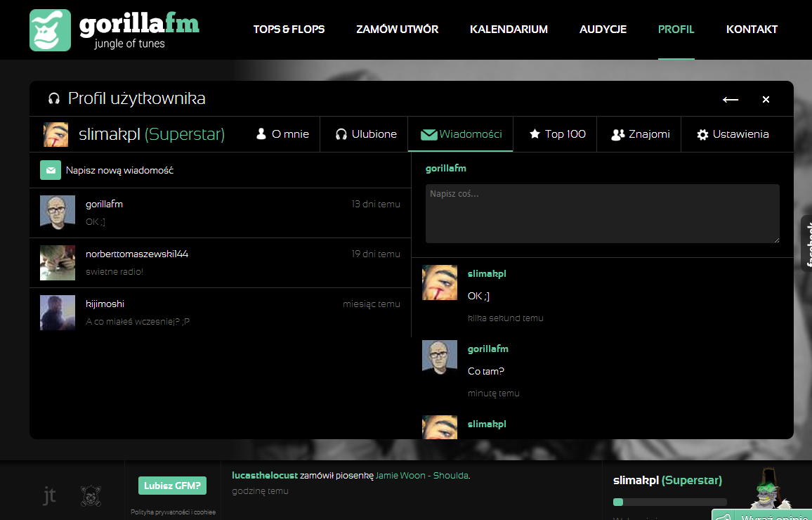Click the jt logo icon in footer
Image resolution: width=812 pixels, height=520 pixels.
pyautogui.click(x=48, y=495)
